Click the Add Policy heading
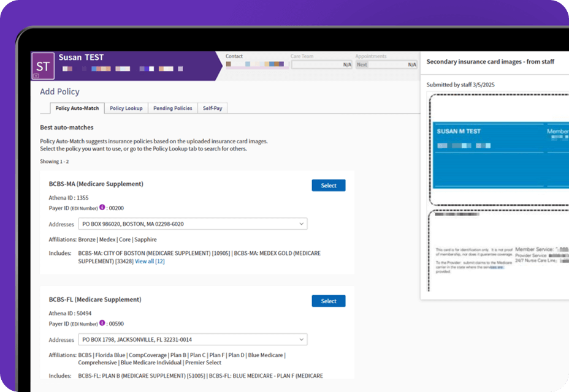Screen dimensions: 569x392 point(59,92)
